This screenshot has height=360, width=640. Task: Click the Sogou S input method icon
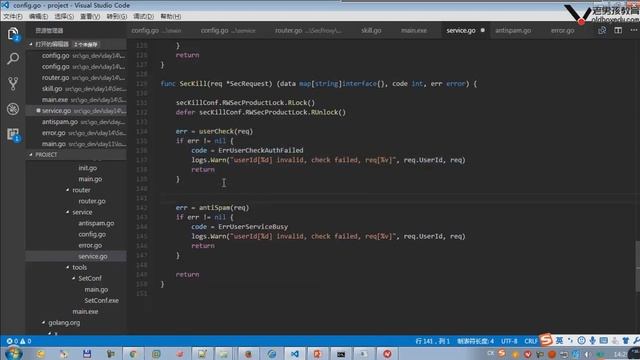[x=546, y=340]
